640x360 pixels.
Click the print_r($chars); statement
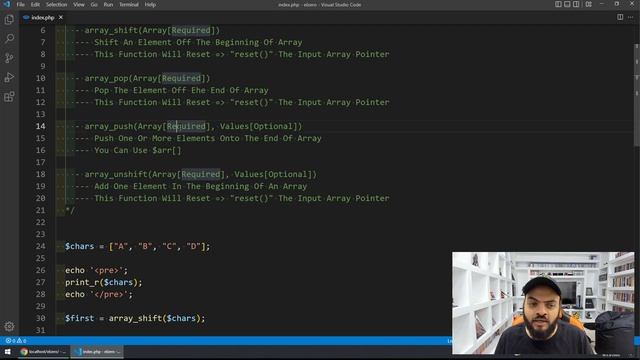tap(104, 282)
